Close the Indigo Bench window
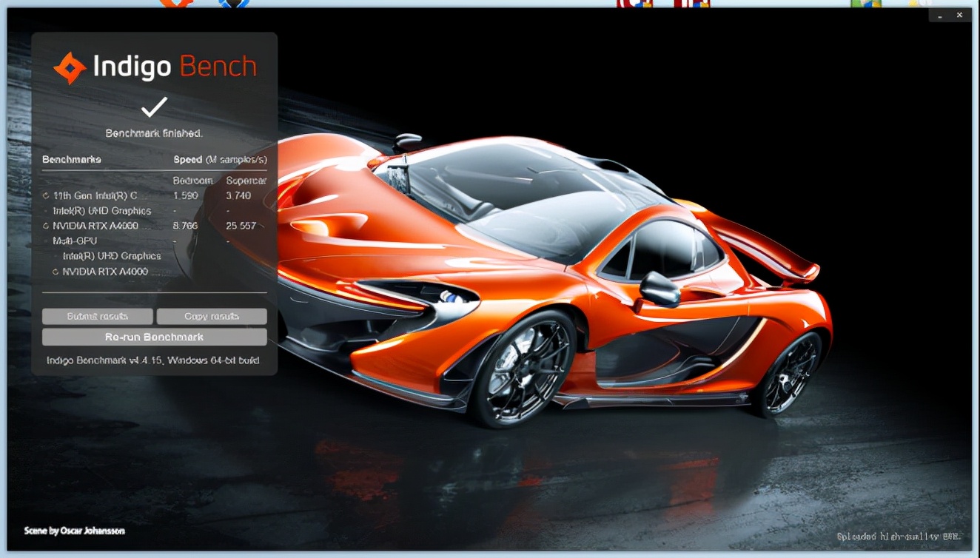 click(961, 15)
